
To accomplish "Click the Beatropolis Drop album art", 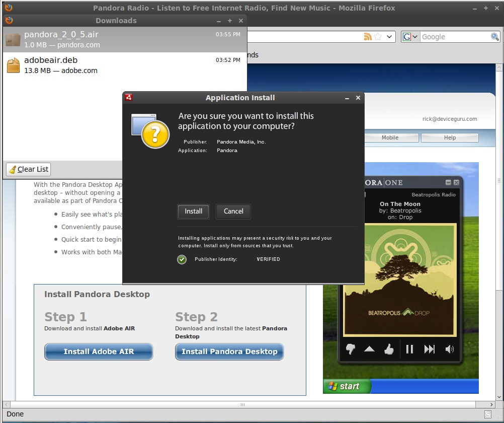I will pos(400,280).
